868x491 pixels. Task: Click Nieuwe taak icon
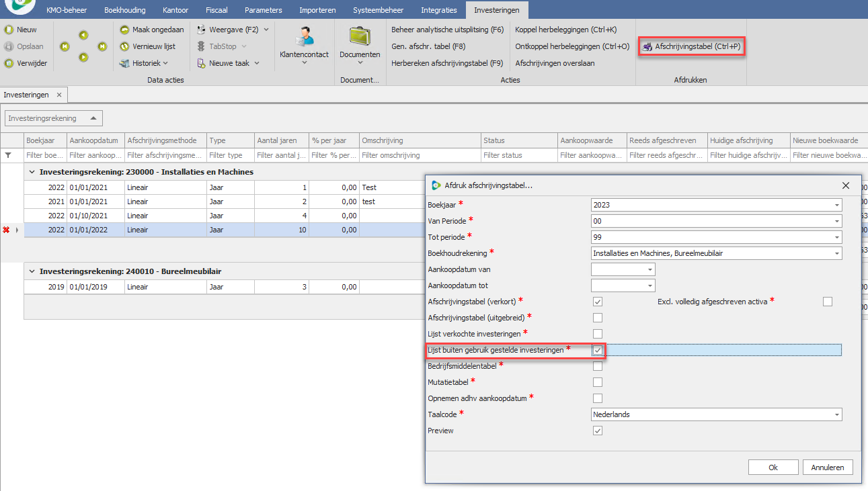(x=202, y=63)
